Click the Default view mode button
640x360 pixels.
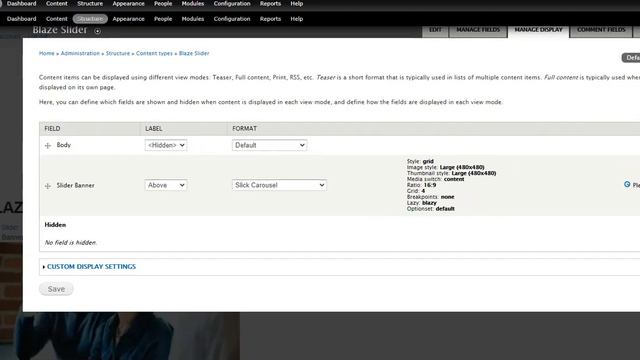(631, 58)
